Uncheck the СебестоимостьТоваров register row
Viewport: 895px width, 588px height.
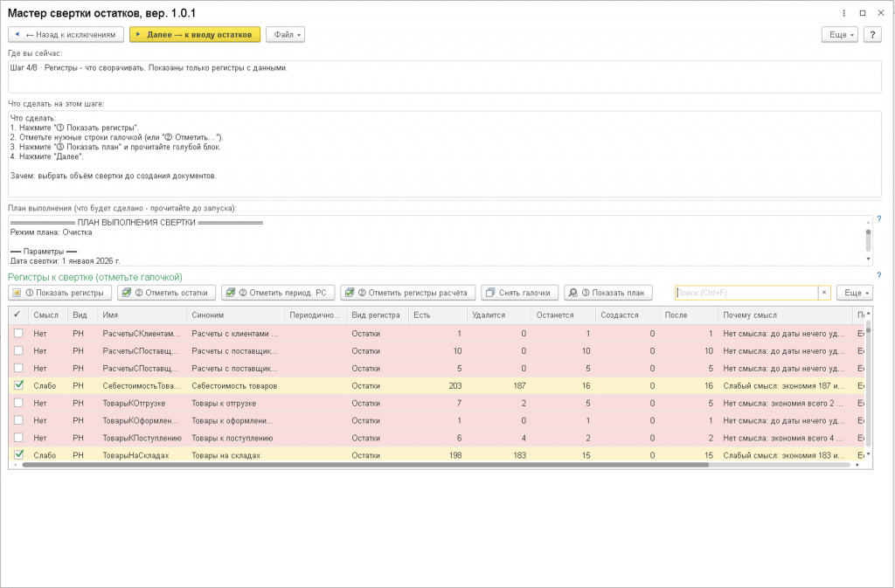pyautogui.click(x=19, y=385)
